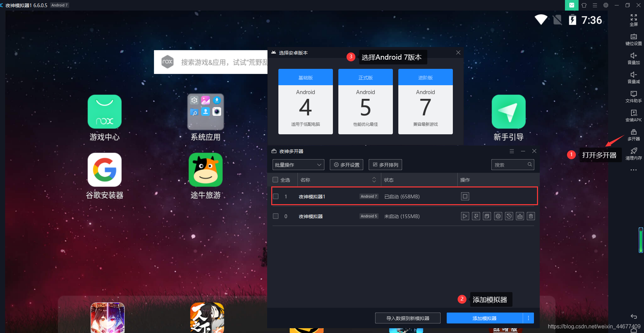This screenshot has width=644, height=333.
Task: Click the blue 添加模拟器 button
Action: click(485, 318)
